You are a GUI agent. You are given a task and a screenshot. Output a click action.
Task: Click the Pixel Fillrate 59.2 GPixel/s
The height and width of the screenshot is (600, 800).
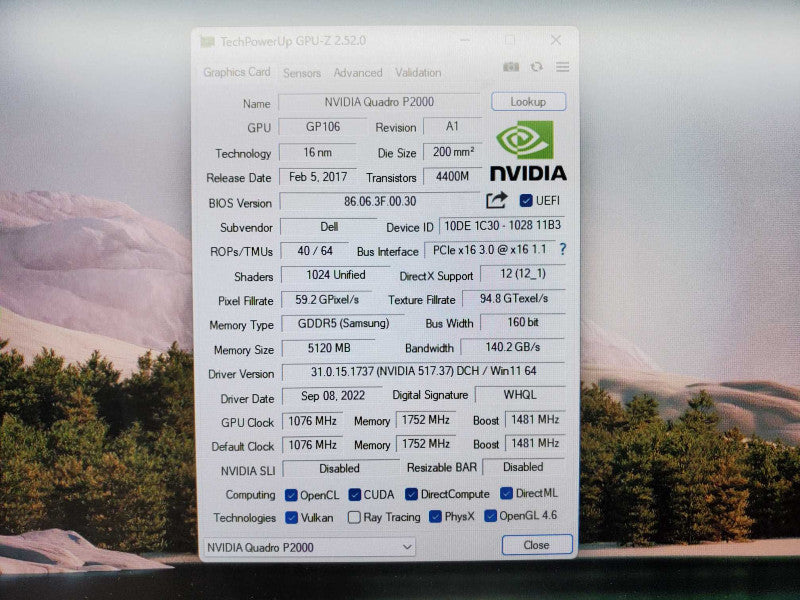pos(327,299)
